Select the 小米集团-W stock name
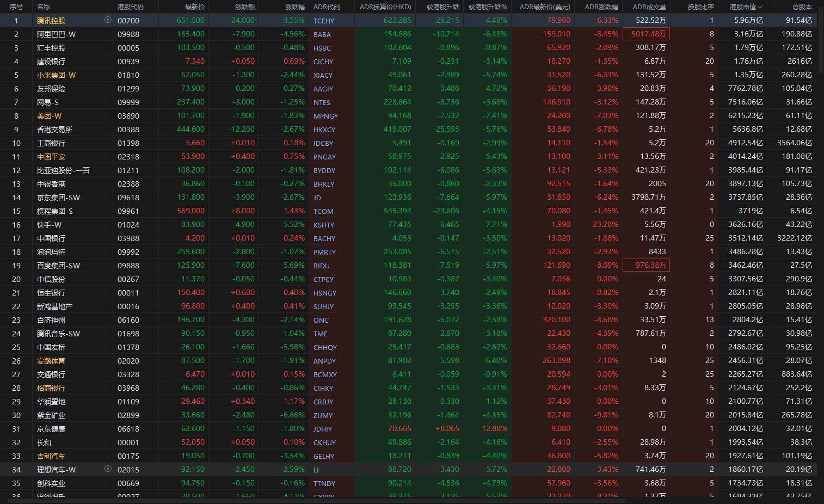Image resolution: width=824 pixels, height=504 pixels. 57,75
